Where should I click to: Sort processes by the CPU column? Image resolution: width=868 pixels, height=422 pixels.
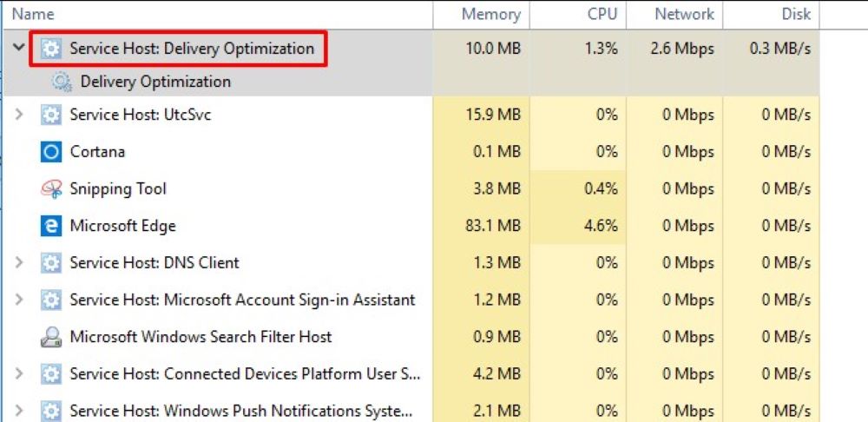602,14
